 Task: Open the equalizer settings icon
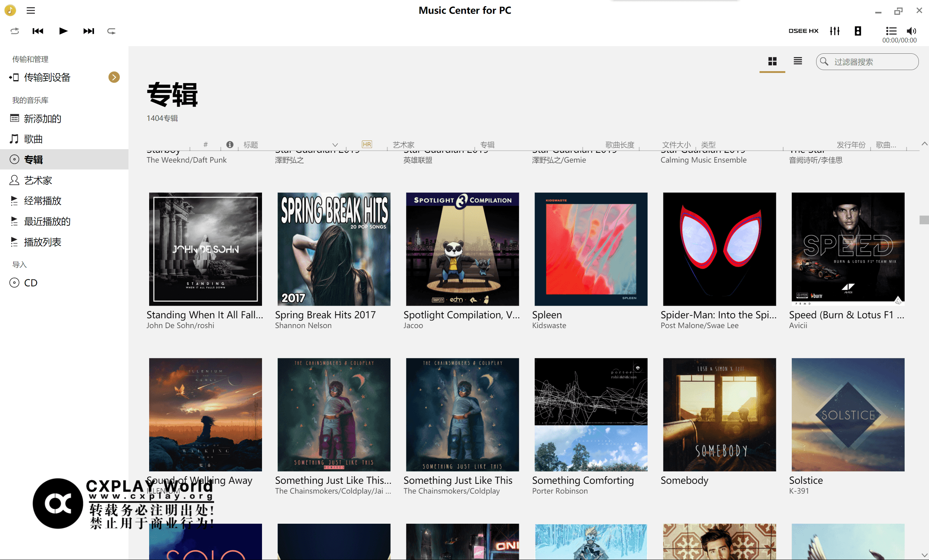click(x=834, y=31)
